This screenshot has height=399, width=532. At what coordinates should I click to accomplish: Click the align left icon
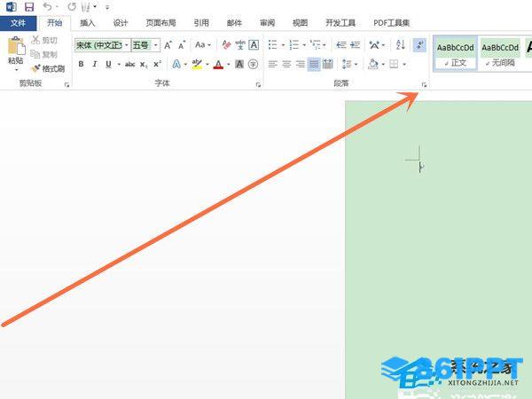[x=273, y=64]
